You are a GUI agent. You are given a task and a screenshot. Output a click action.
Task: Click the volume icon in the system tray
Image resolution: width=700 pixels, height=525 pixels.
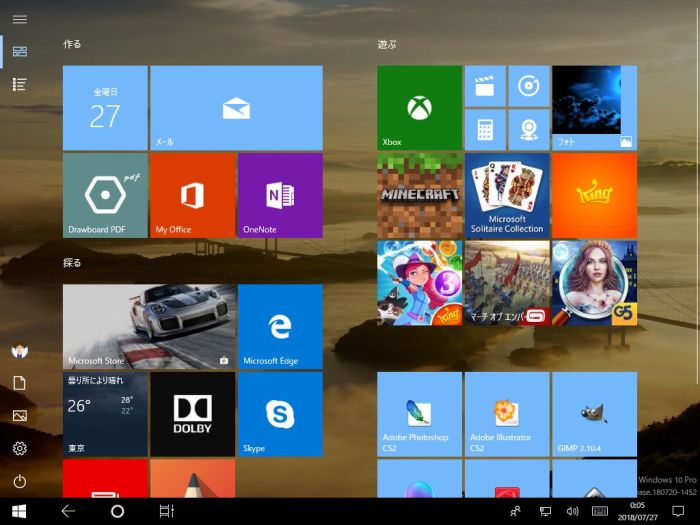click(572, 511)
